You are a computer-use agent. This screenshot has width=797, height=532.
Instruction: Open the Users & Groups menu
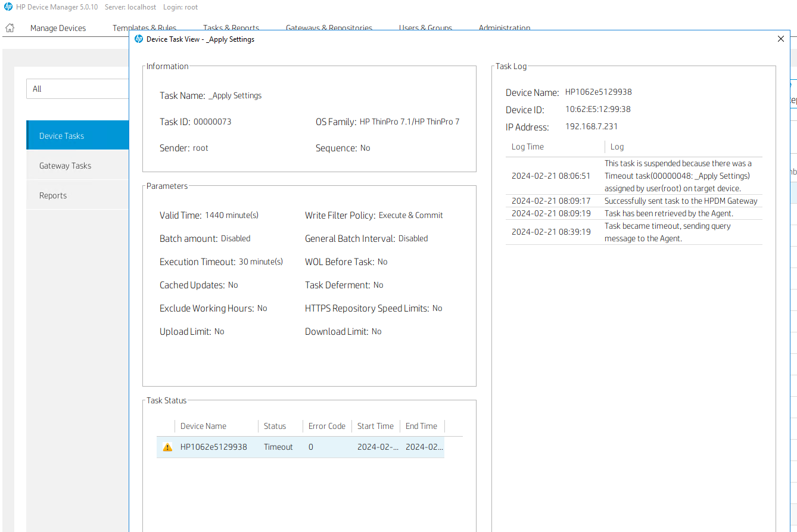coord(425,28)
